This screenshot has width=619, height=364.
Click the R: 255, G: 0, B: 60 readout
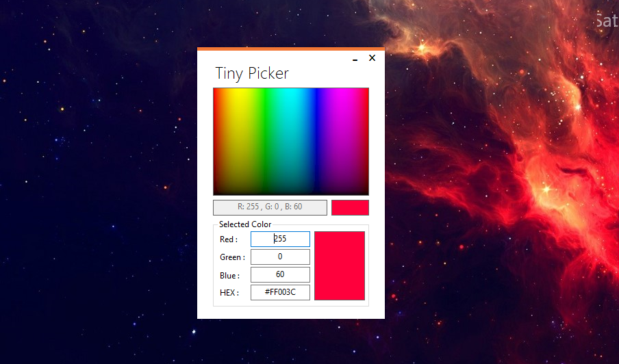[x=270, y=207]
